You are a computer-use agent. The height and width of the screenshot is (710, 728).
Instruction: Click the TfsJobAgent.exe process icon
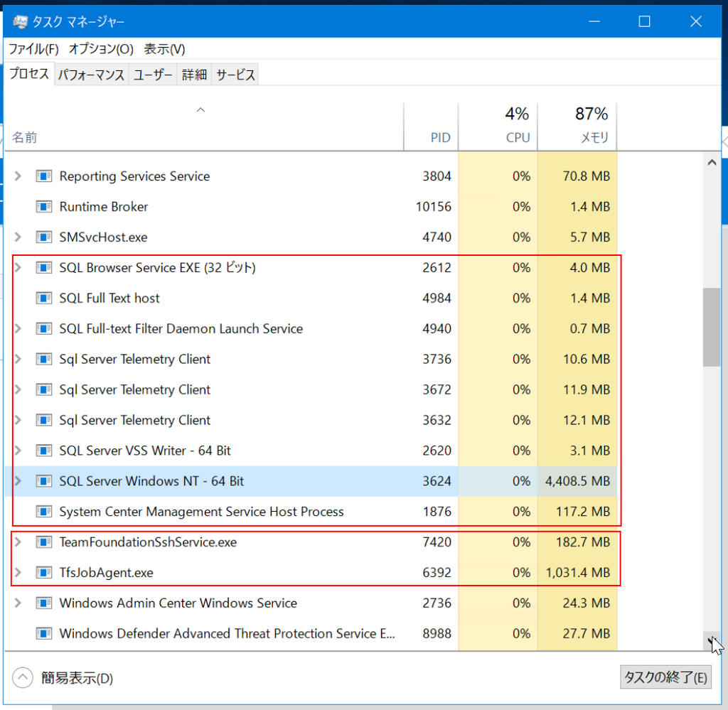tap(43, 573)
